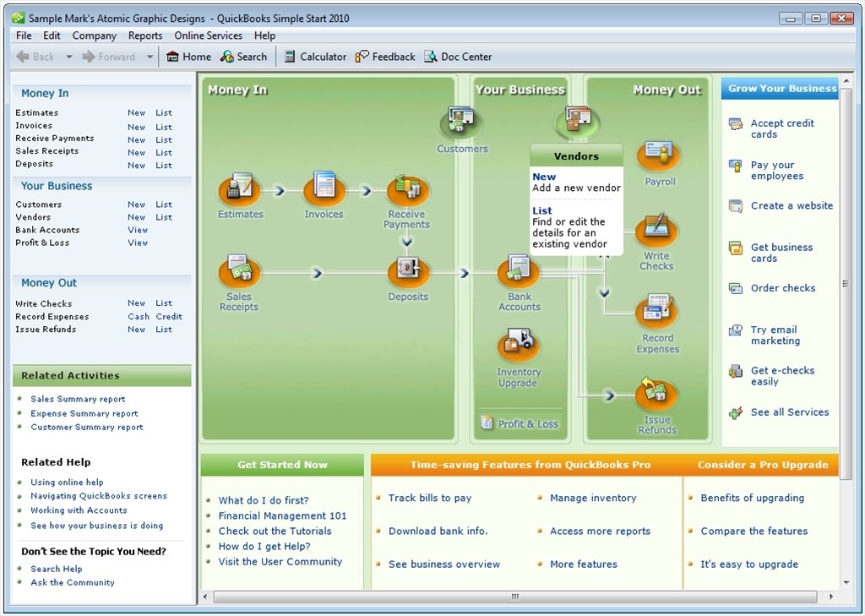Click the Deposits safe icon
865x616 pixels.
point(408,271)
